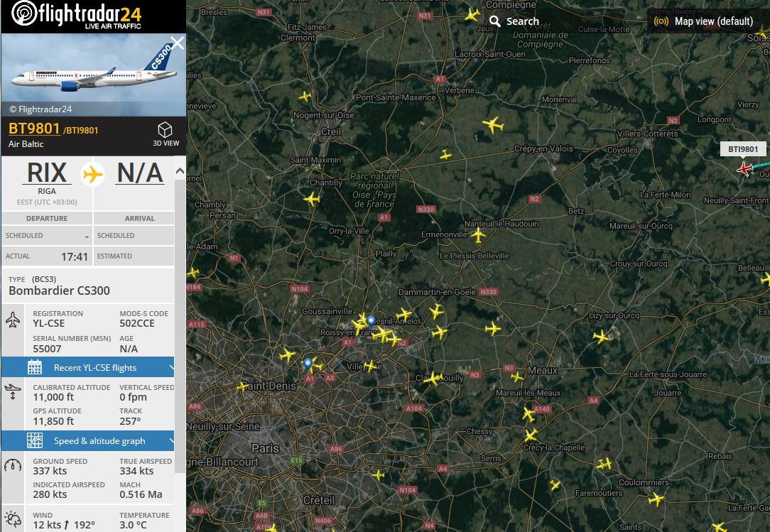
Task: Select the plane near Compiègne at top
Action: click(472, 15)
